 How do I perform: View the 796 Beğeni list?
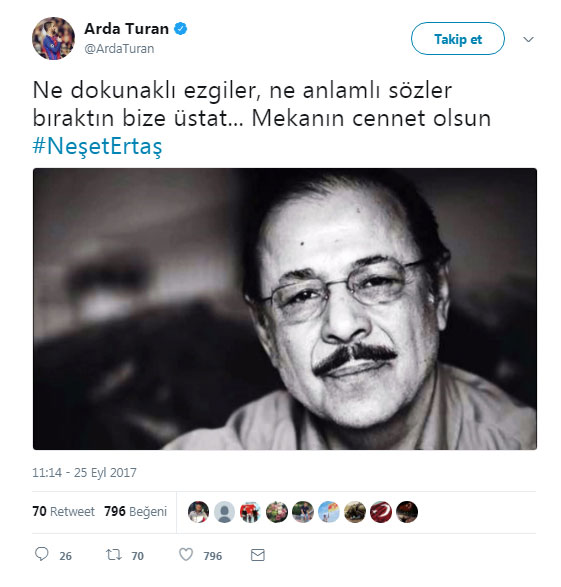(135, 511)
